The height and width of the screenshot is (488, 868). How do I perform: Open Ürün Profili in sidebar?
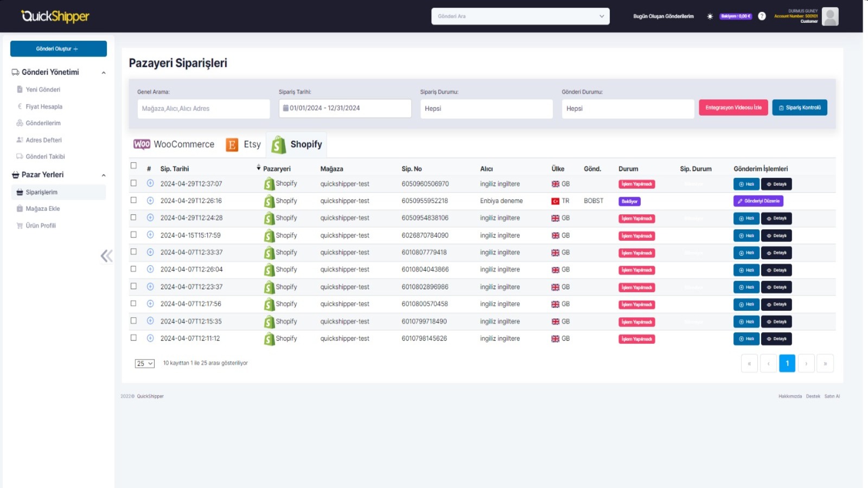point(41,226)
